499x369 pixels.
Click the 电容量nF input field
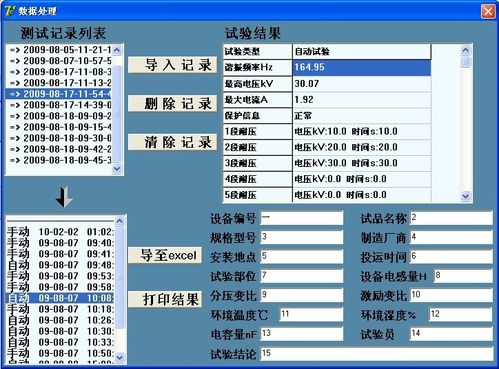[301, 334]
